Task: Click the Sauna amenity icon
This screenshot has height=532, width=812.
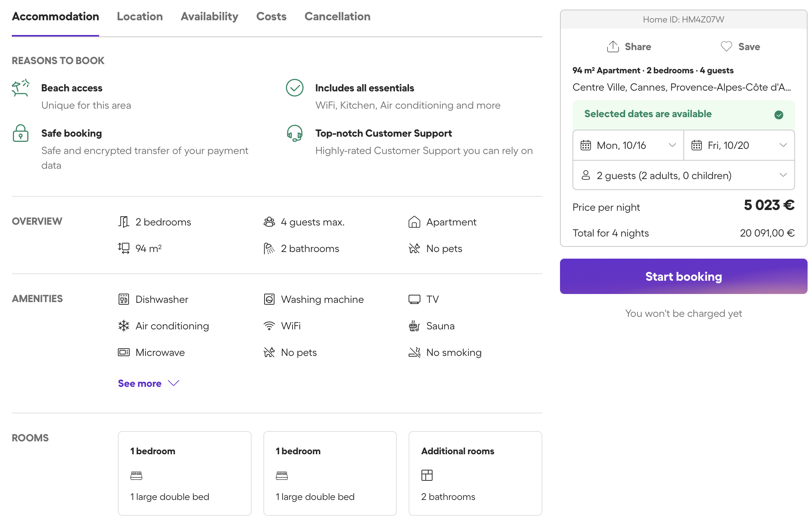Action: tap(414, 326)
